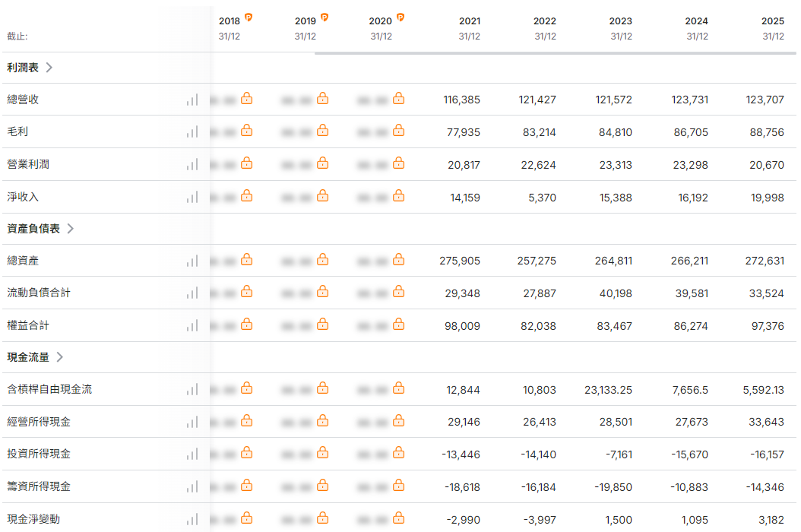Open the chart icon for 毛利 row

[192, 132]
